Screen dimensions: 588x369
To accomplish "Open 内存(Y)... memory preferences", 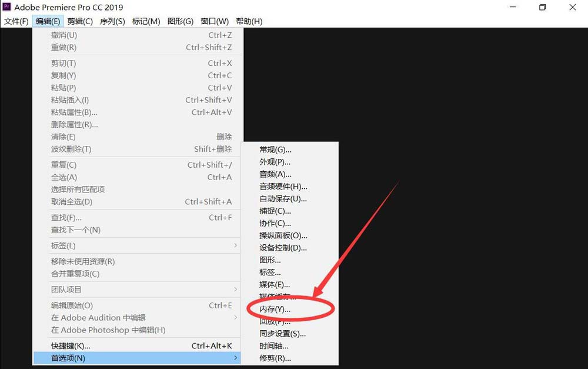I will 289,309.
